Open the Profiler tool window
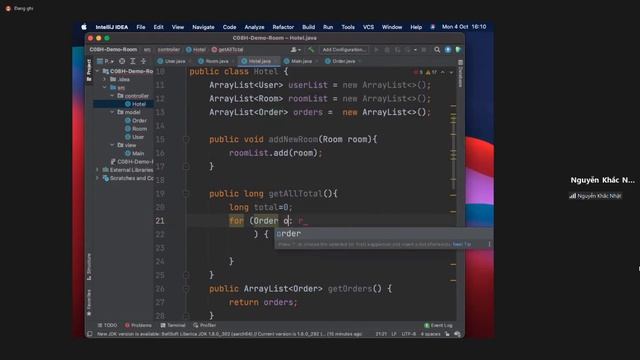Screen dimensions: 640x360 204,326
